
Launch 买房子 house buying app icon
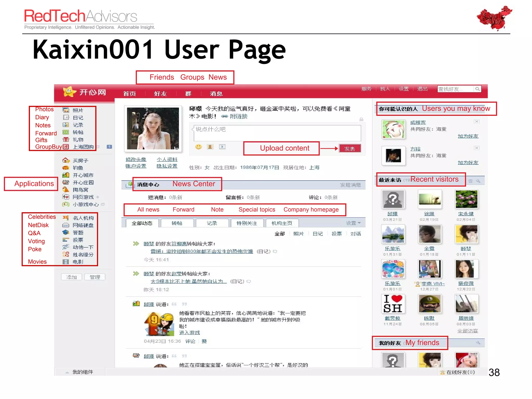[66, 160]
